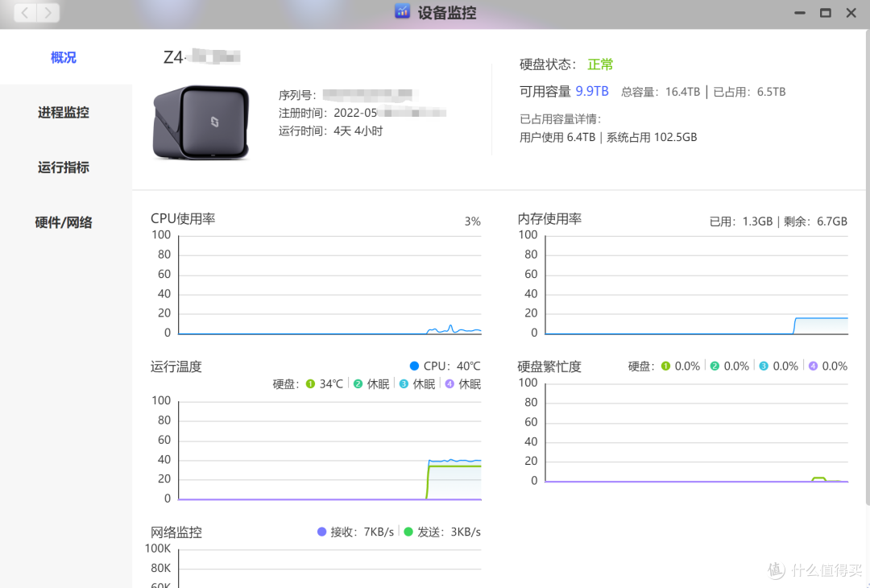Minimize the 设备监控 window
Screen dimensions: 870x588
[x=800, y=12]
